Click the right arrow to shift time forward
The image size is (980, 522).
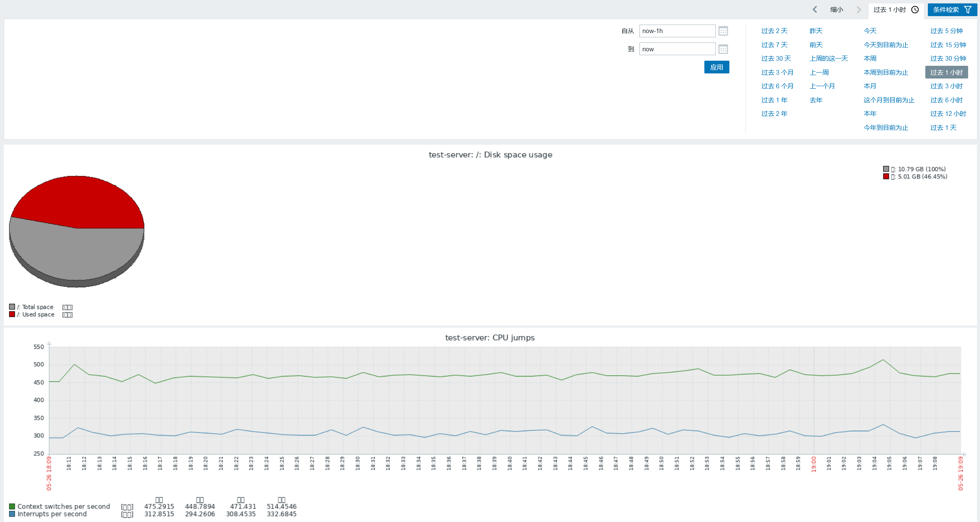point(859,9)
